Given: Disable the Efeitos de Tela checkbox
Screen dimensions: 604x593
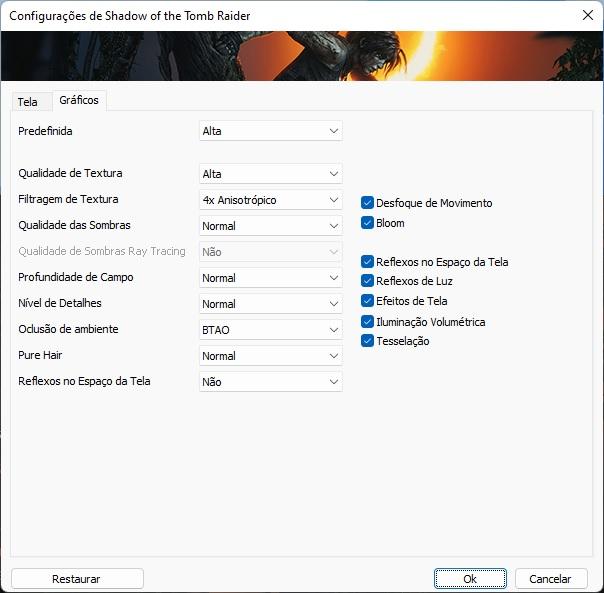Looking at the screenshot, I should point(368,301).
